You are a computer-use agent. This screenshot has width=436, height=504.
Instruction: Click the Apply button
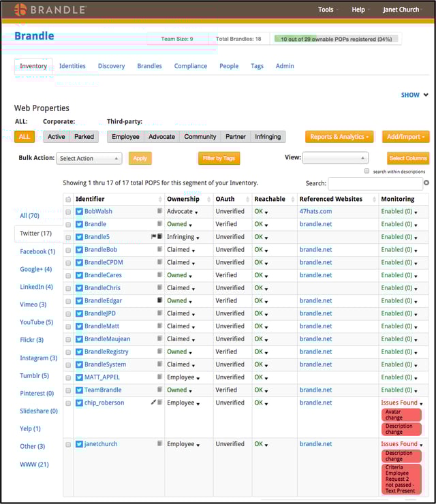[x=140, y=159]
